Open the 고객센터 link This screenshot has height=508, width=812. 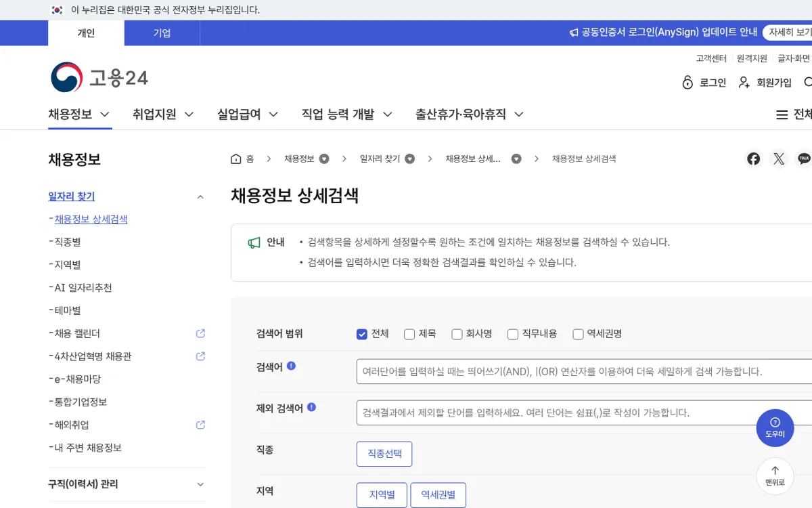[711, 58]
